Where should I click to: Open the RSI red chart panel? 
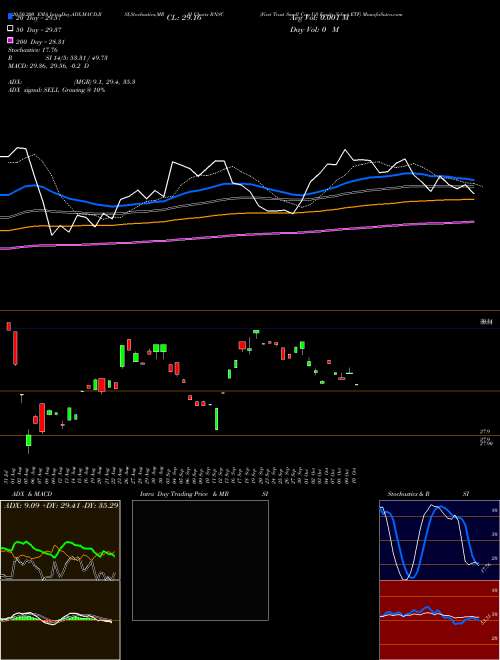pyautogui.click(x=439, y=620)
